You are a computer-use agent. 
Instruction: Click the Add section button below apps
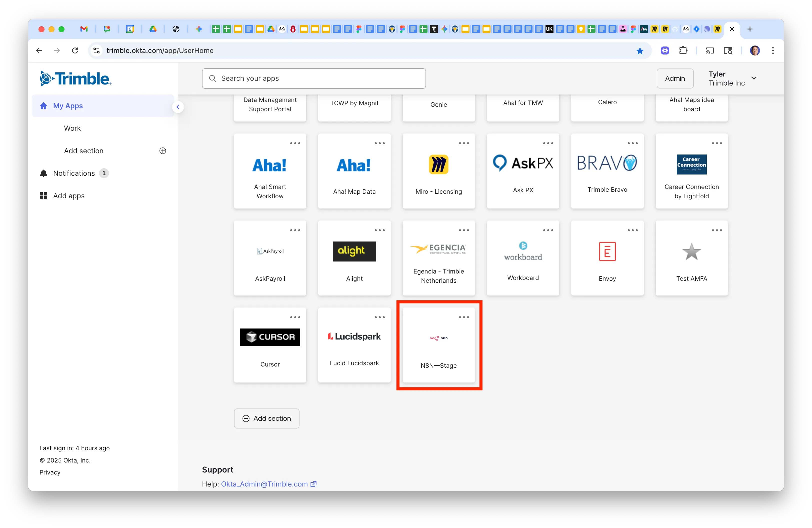tap(266, 418)
